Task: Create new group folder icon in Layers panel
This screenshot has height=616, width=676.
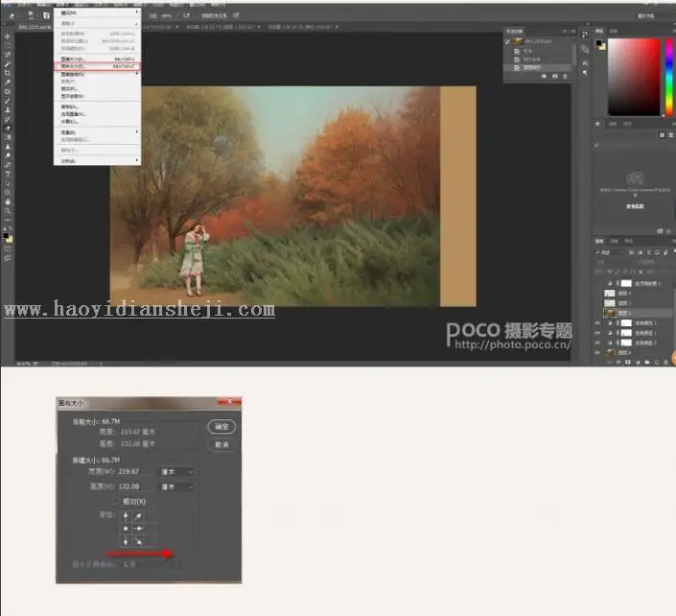Action: point(647,363)
